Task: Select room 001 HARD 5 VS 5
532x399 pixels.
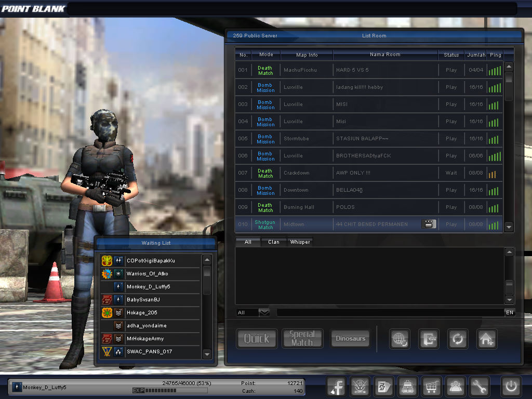Action: click(x=369, y=70)
